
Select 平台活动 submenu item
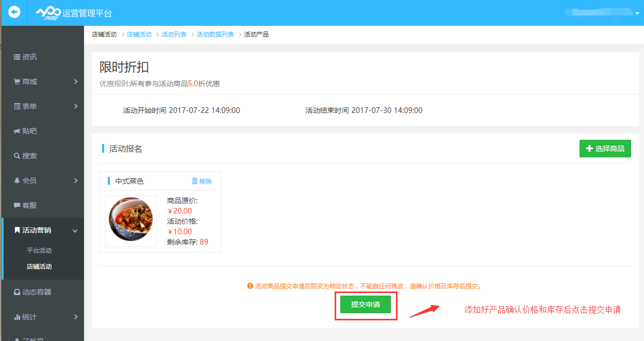pyautogui.click(x=39, y=251)
